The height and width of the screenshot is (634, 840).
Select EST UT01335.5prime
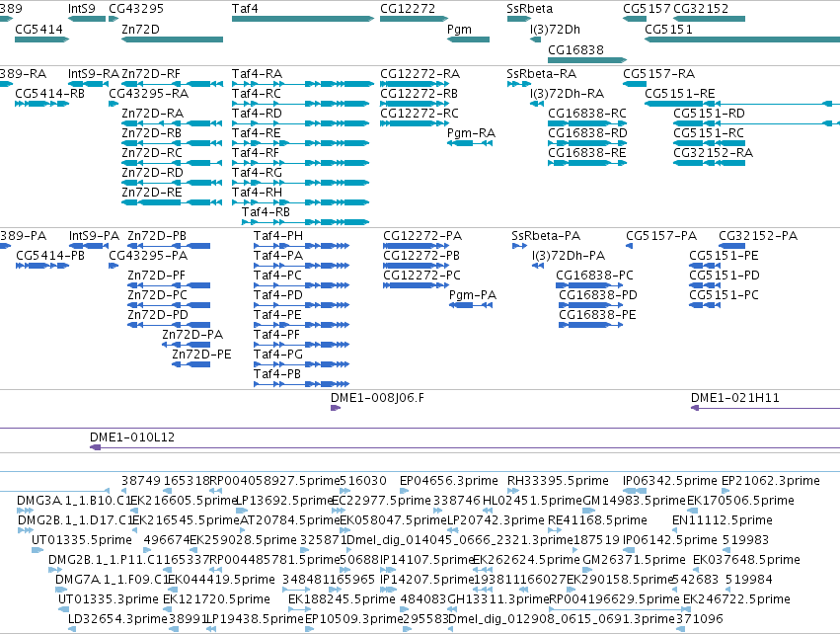81,539
